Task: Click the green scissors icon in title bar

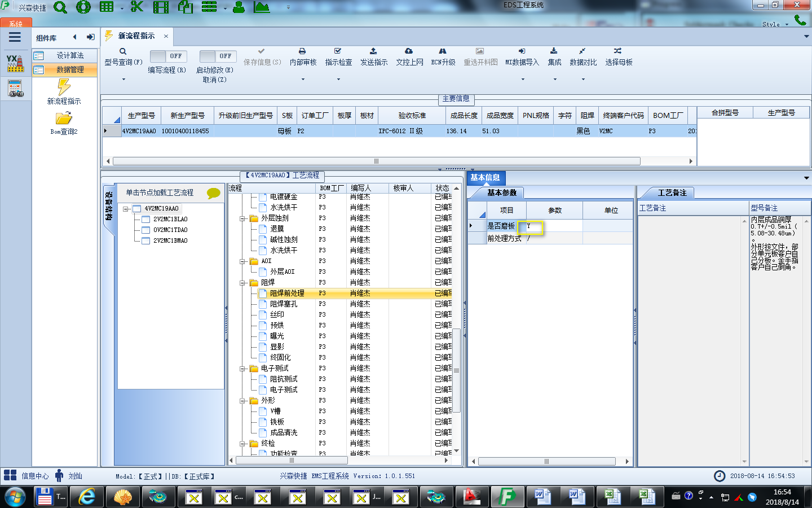Action: tap(137, 7)
